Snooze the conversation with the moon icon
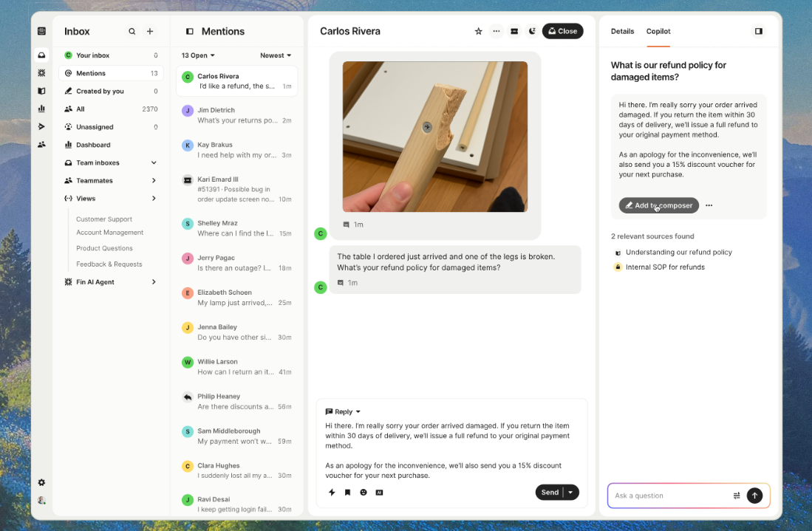 532,31
